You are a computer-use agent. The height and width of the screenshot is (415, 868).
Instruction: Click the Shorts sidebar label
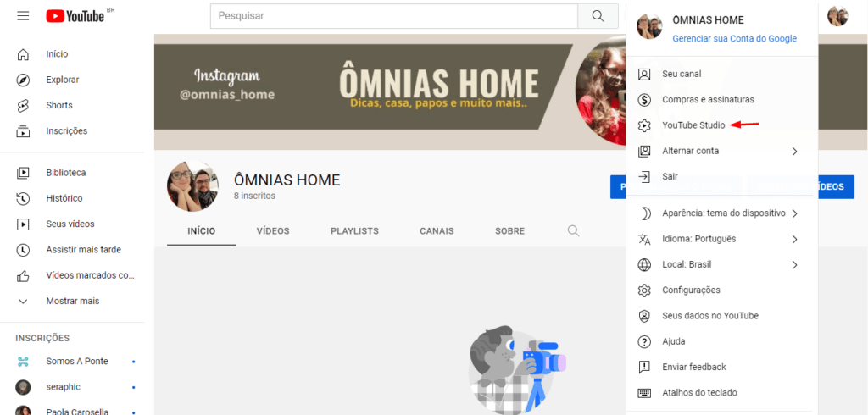click(59, 105)
